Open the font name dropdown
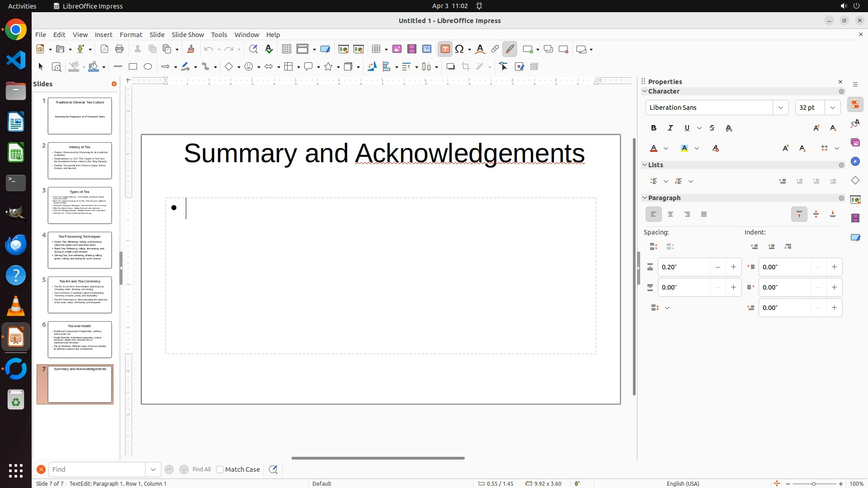The height and width of the screenshot is (488, 868). [781, 108]
